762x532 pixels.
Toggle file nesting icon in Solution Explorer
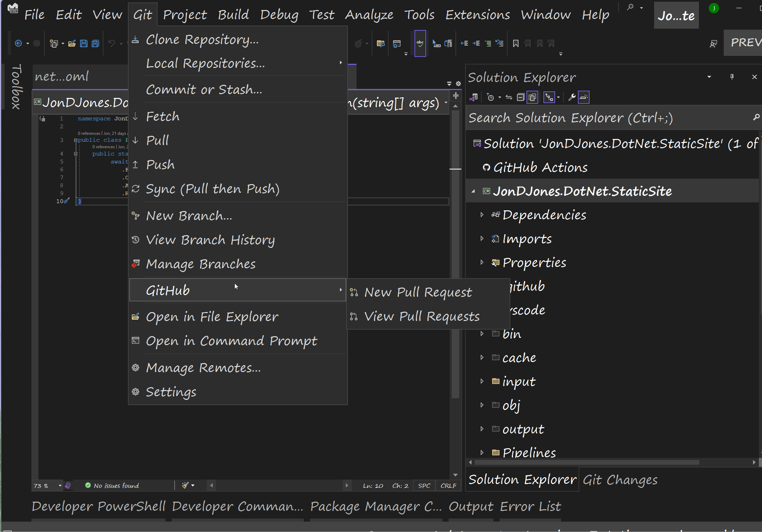coord(549,98)
